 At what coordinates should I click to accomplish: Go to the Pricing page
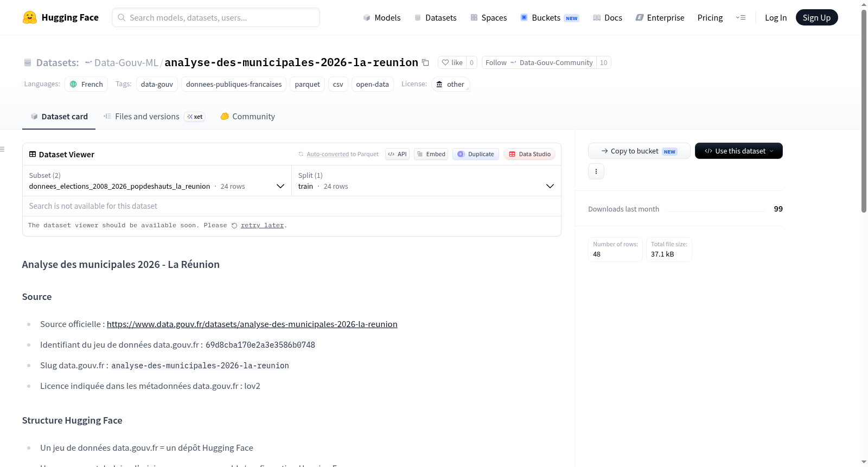[x=710, y=17]
